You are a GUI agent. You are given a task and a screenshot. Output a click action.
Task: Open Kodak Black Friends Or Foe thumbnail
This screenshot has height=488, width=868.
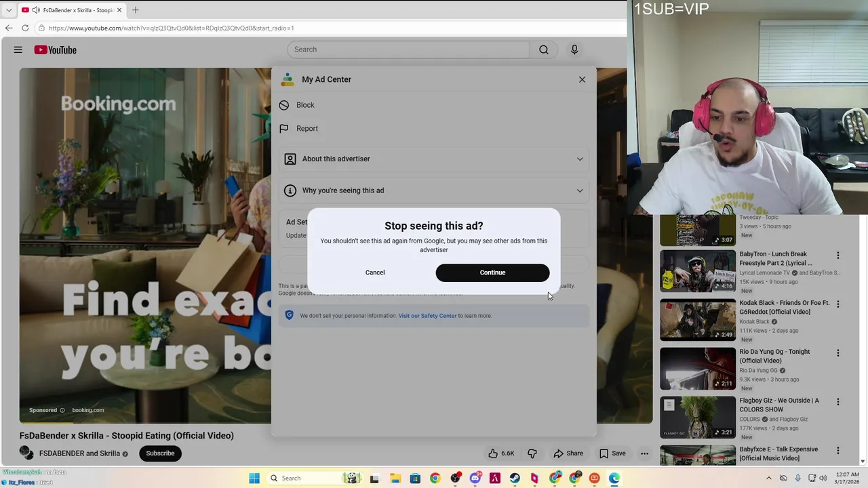[698, 320]
